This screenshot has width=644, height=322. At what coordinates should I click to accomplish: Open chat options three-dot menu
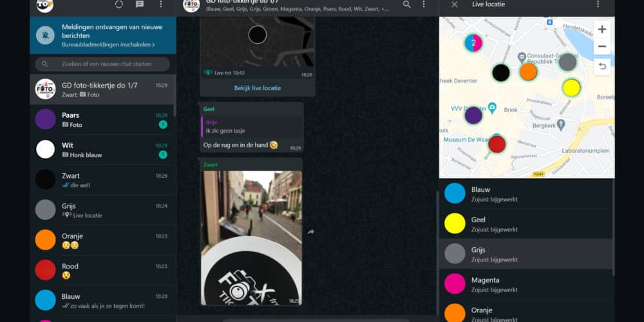click(x=423, y=5)
